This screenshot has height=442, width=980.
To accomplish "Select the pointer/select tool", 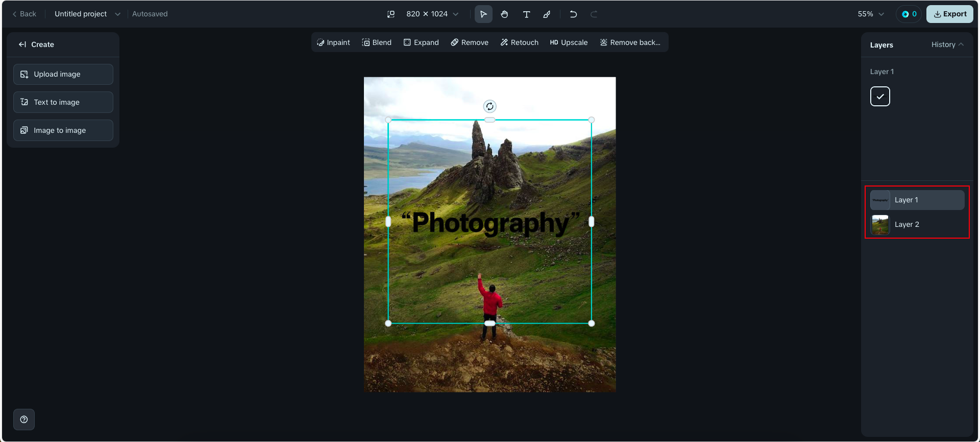I will click(x=483, y=14).
